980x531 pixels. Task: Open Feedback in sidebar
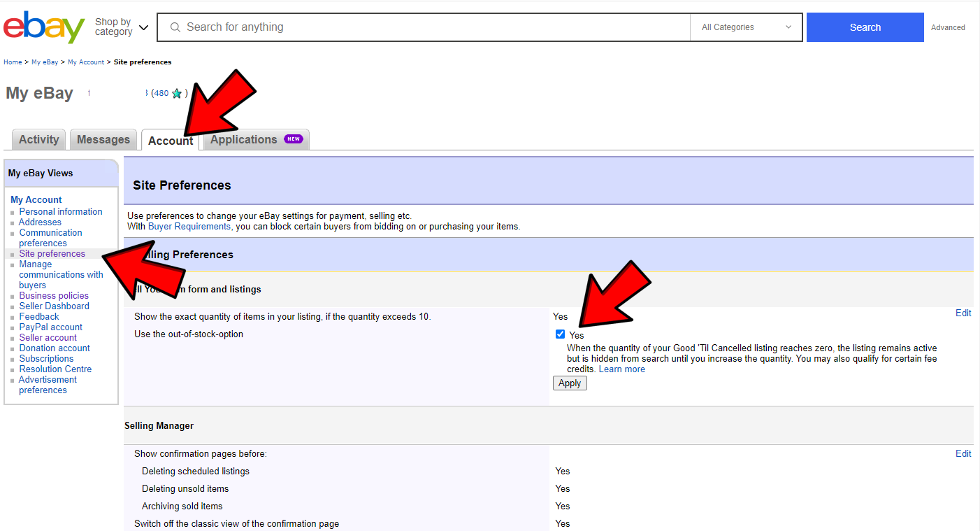pyautogui.click(x=39, y=316)
